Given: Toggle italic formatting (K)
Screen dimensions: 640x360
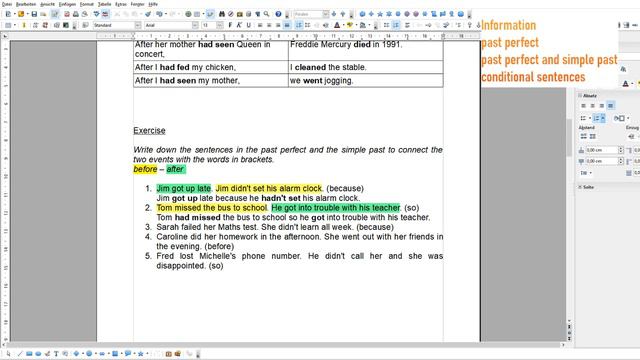Looking at the screenshot, I should coord(239,25).
